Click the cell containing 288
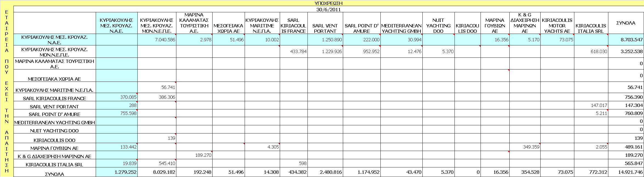644x177 pixels. tap(117, 105)
